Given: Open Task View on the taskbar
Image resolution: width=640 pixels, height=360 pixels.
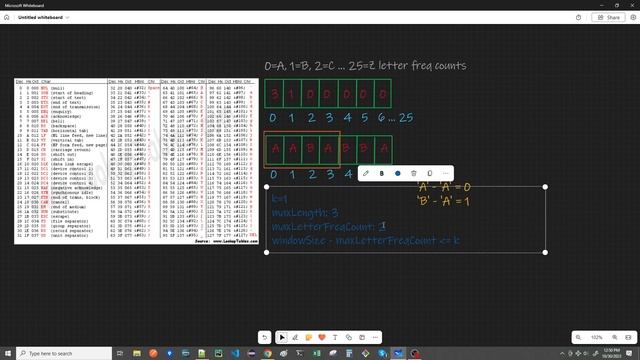Looking at the screenshot, I should point(120,353).
